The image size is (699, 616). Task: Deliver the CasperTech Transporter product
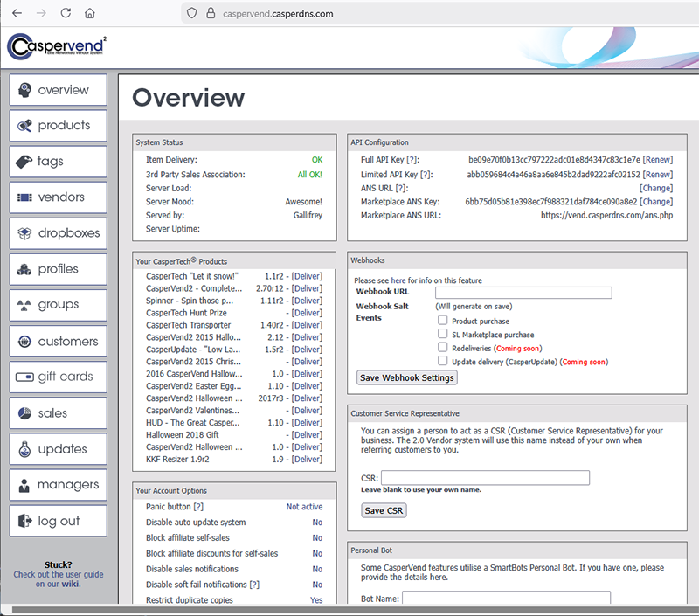click(x=307, y=325)
